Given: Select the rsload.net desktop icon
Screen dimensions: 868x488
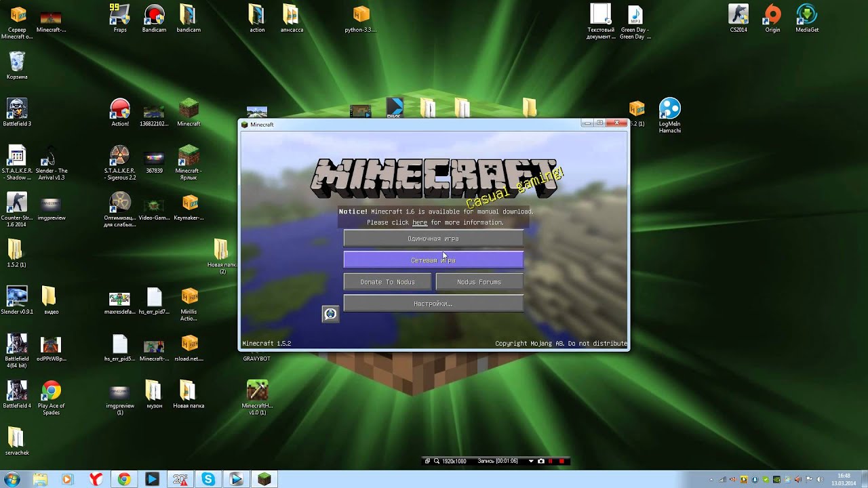Looking at the screenshot, I should (190, 348).
